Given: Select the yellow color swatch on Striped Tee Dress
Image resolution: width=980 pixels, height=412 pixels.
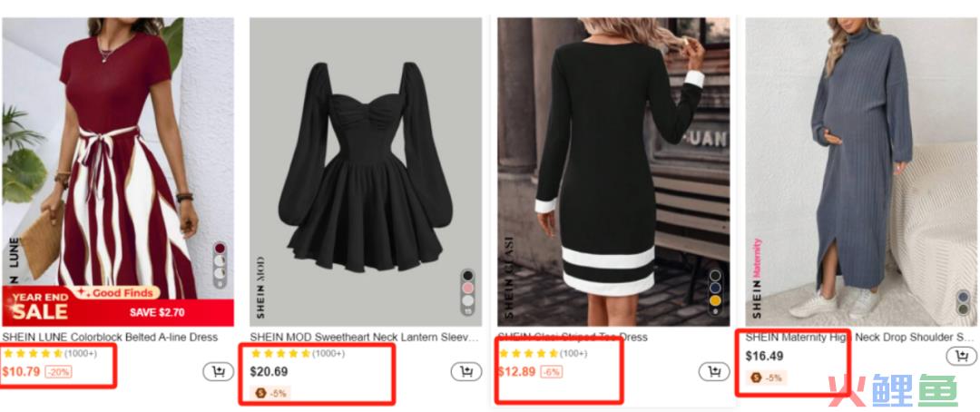Looking at the screenshot, I should (716, 300).
